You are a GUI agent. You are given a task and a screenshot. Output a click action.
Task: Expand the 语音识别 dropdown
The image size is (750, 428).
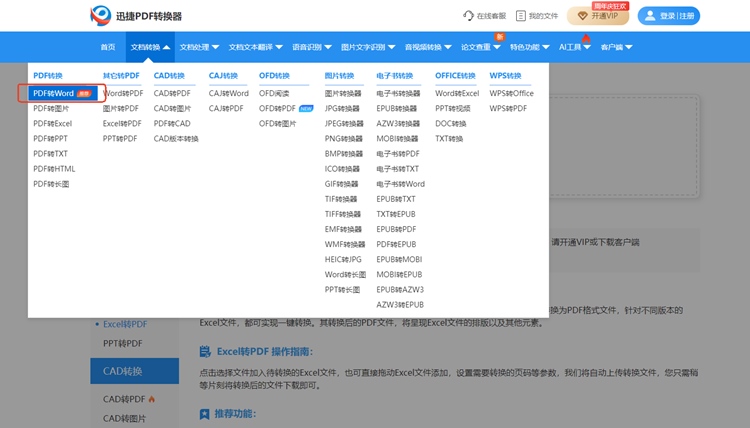click(x=312, y=47)
